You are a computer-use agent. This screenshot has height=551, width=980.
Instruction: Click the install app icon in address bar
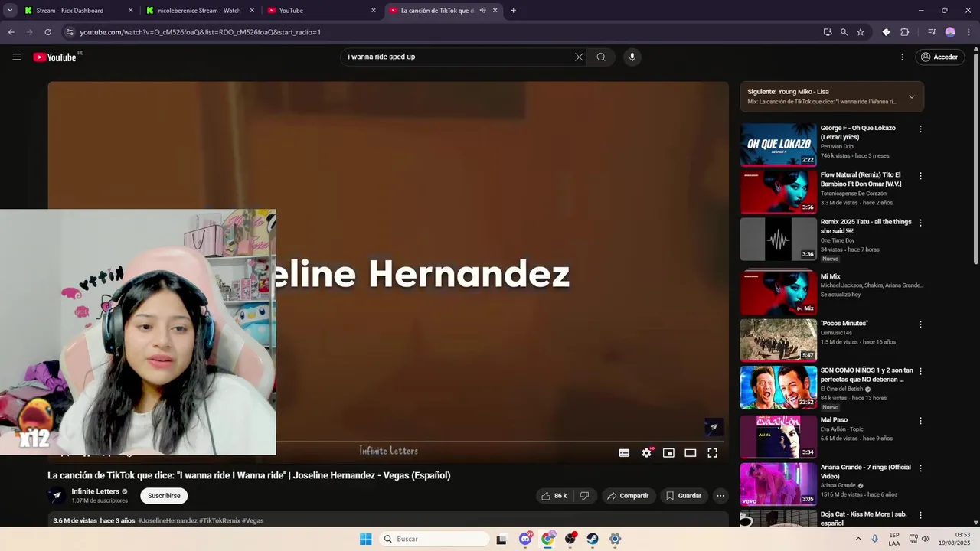tap(828, 32)
